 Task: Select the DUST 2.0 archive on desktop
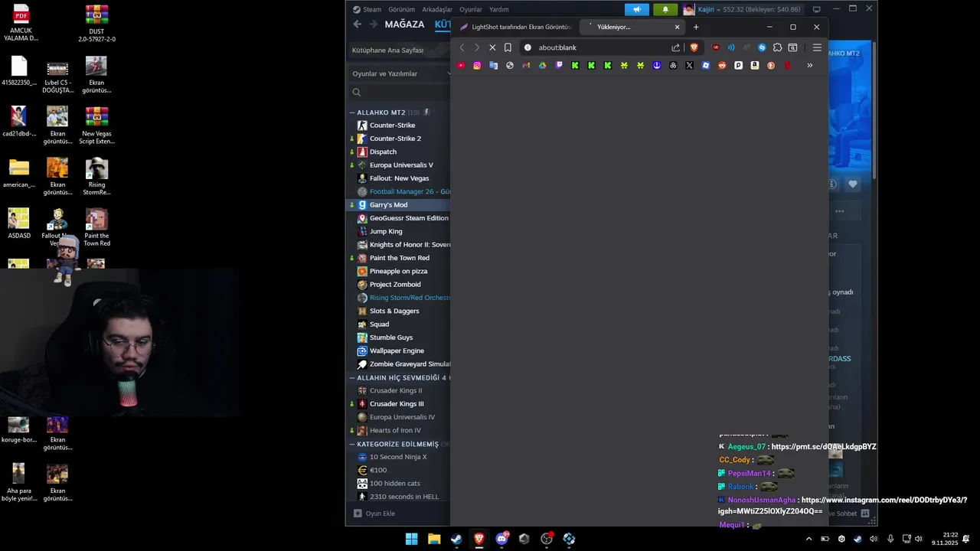96,24
